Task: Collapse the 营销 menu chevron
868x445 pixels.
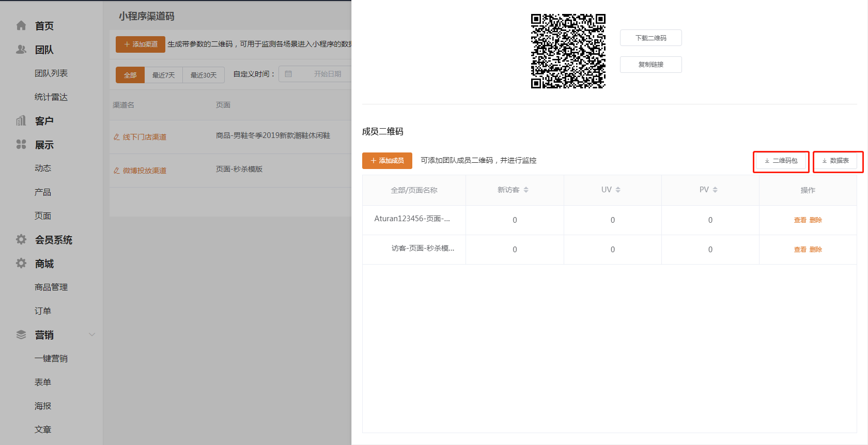Action: [x=92, y=334]
